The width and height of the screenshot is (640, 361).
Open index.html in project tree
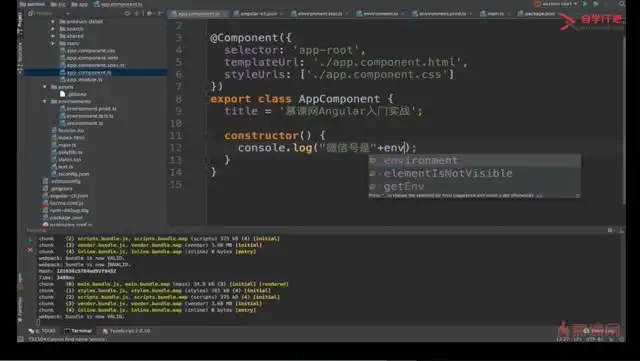68,138
